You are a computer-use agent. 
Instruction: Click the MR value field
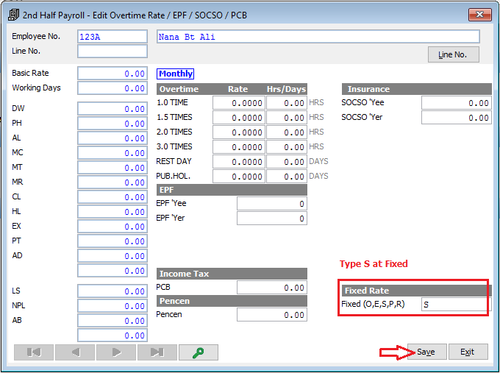(112, 182)
